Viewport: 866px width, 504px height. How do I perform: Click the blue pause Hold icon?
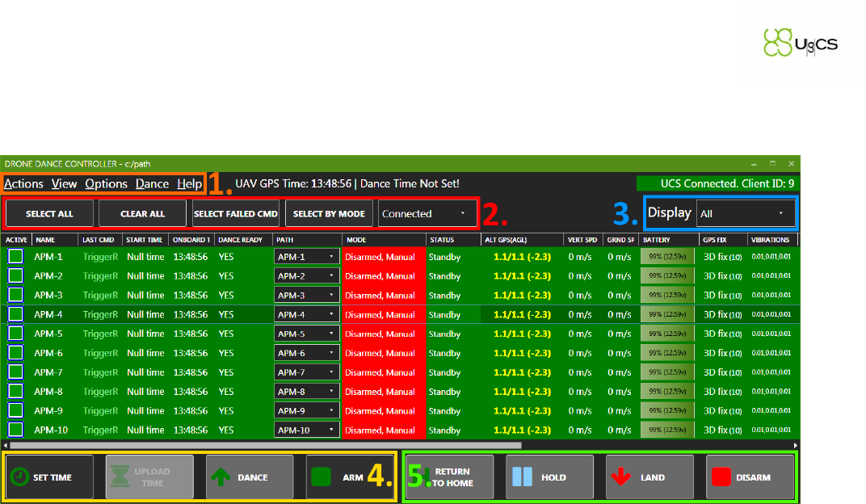pyautogui.click(x=522, y=477)
